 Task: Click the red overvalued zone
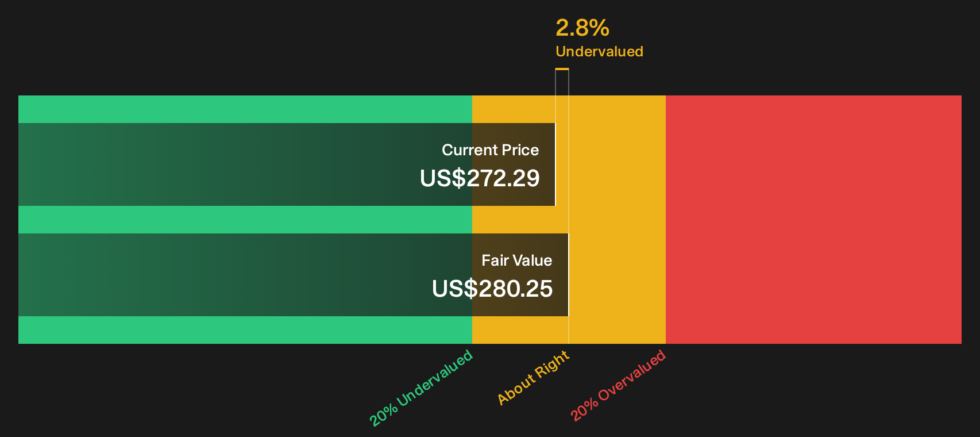click(x=813, y=220)
